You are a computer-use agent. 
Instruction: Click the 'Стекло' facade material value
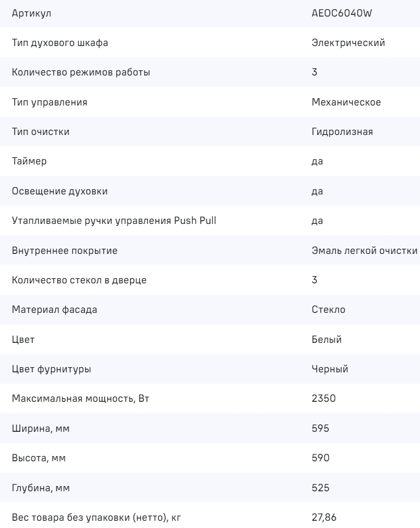[x=329, y=310]
